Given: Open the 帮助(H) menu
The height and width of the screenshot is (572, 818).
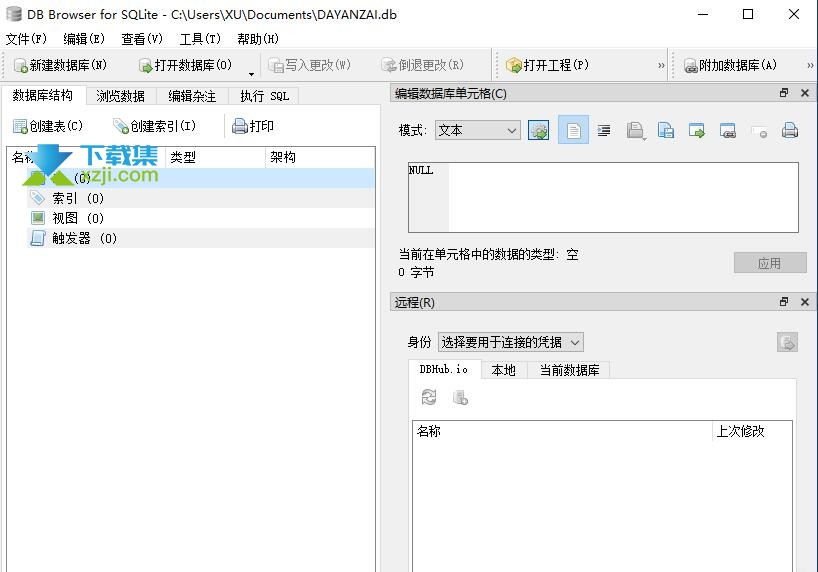Looking at the screenshot, I should [258, 39].
